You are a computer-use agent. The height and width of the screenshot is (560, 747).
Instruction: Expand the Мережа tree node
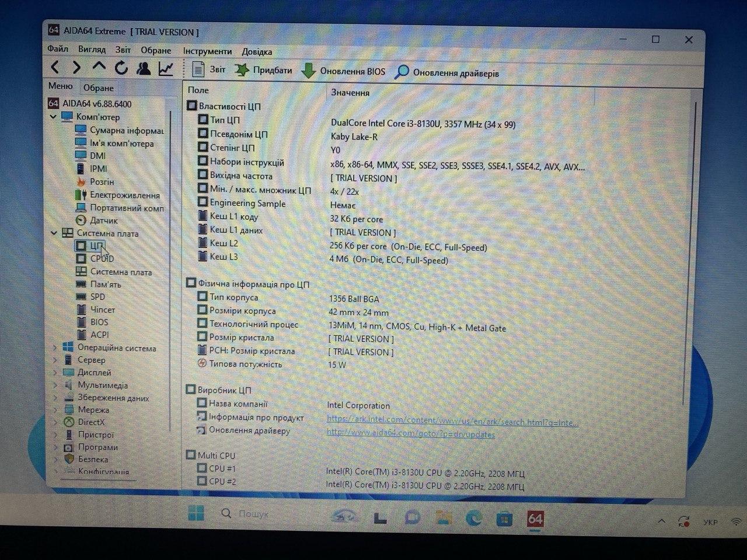[x=55, y=410]
